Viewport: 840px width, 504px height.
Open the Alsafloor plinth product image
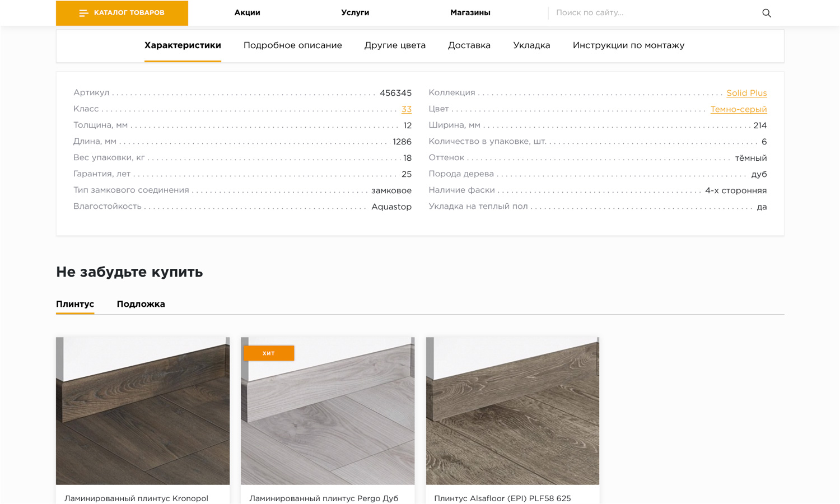coord(512,410)
